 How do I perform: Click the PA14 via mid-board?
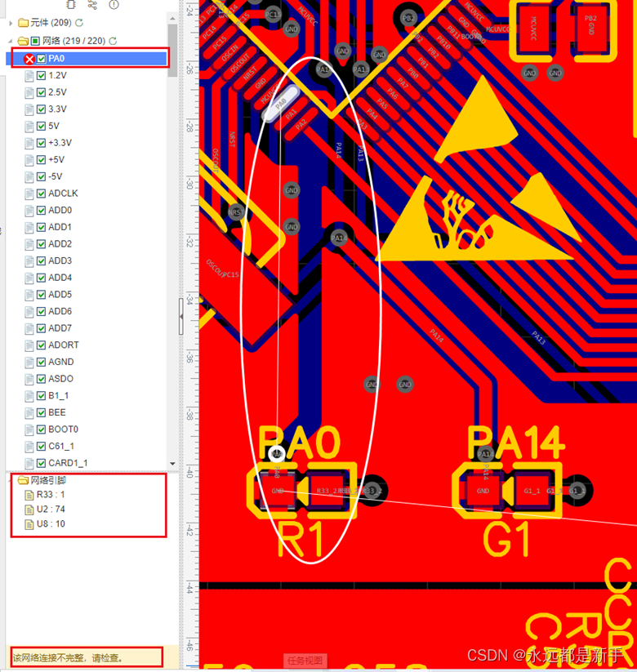pyautogui.click(x=339, y=238)
